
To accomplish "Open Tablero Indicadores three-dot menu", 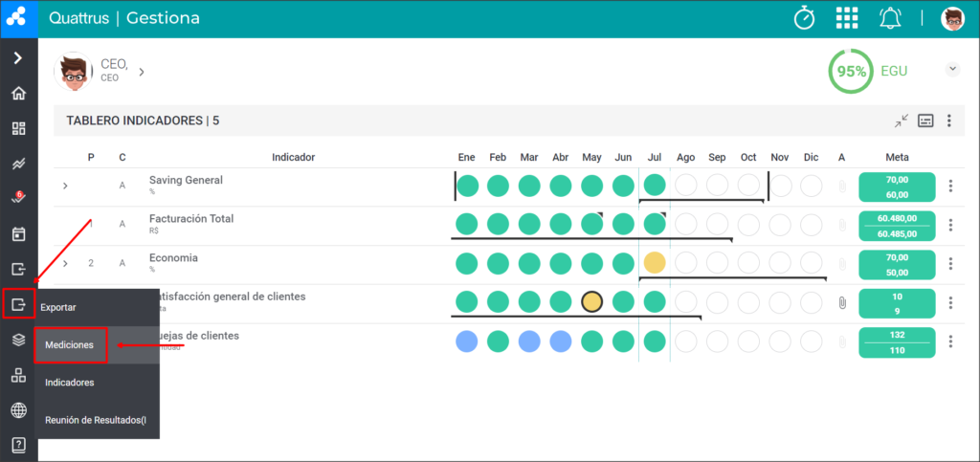I will coord(949,121).
